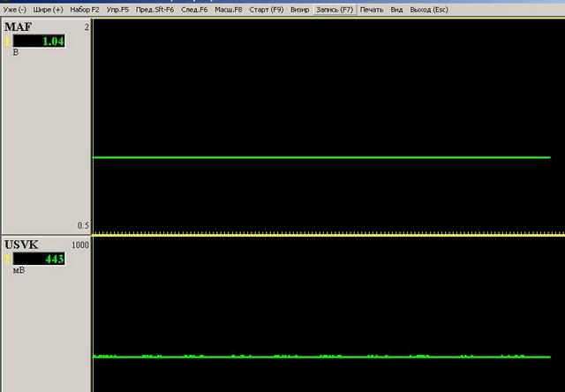Click the Уже (-) narrow button
Image resolution: width=565 pixels, height=392 pixels.
tap(15, 9)
